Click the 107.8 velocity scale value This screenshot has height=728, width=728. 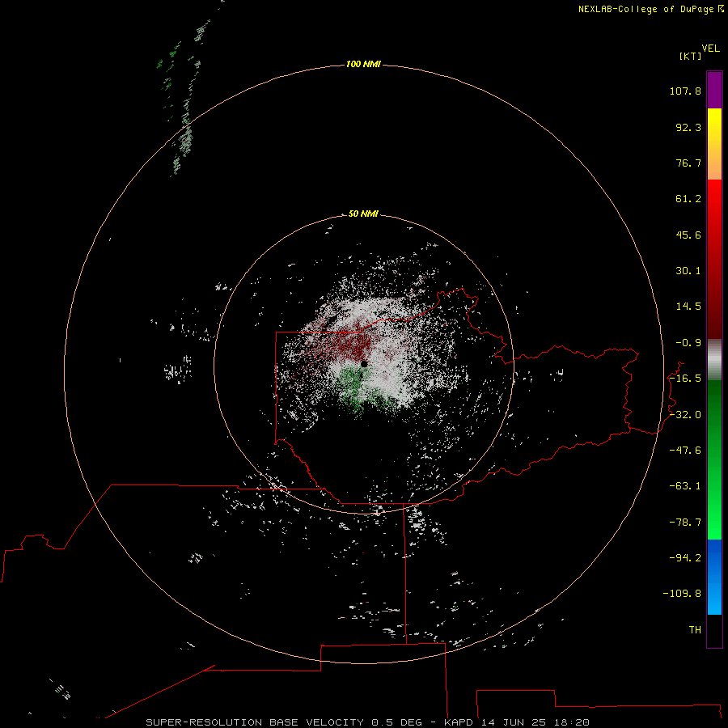click(685, 91)
